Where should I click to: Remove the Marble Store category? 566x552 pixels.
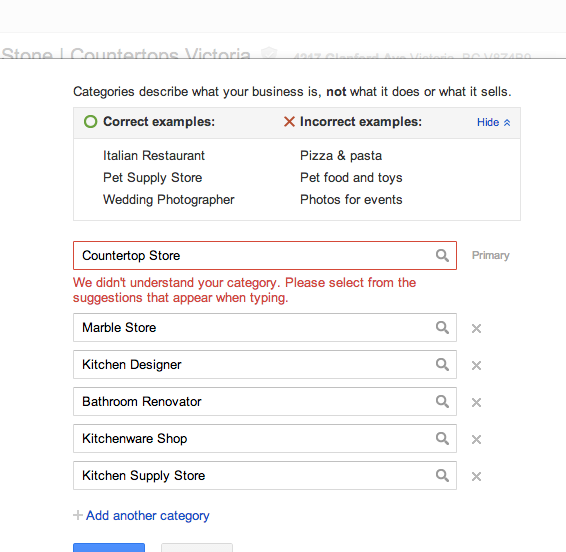(x=476, y=329)
